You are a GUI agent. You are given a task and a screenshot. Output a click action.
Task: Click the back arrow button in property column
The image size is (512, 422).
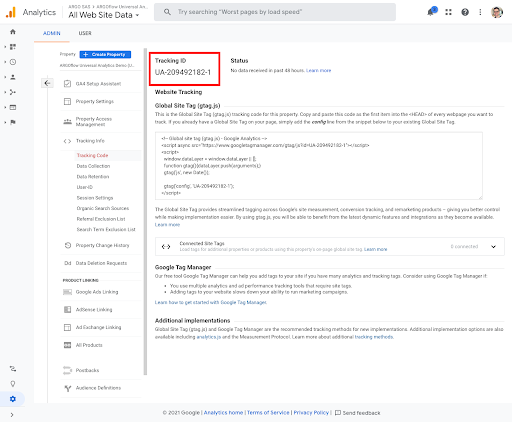47,83
